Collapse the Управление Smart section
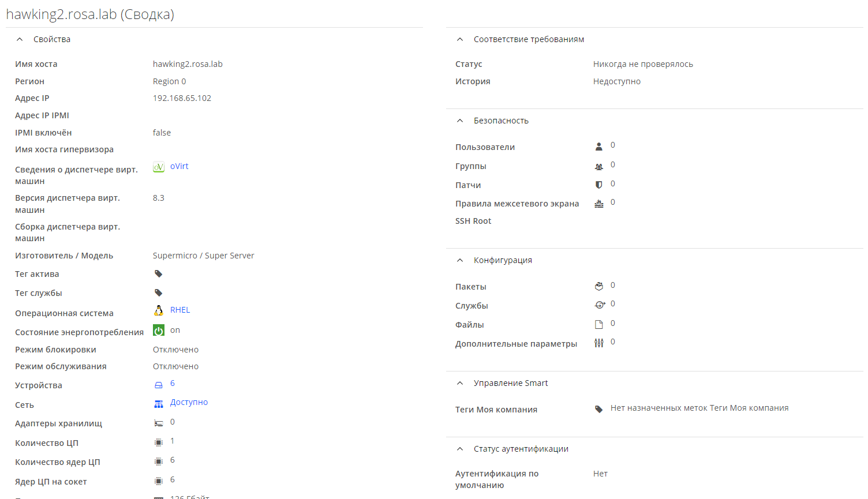Image resolution: width=868 pixels, height=499 pixels. coord(460,383)
